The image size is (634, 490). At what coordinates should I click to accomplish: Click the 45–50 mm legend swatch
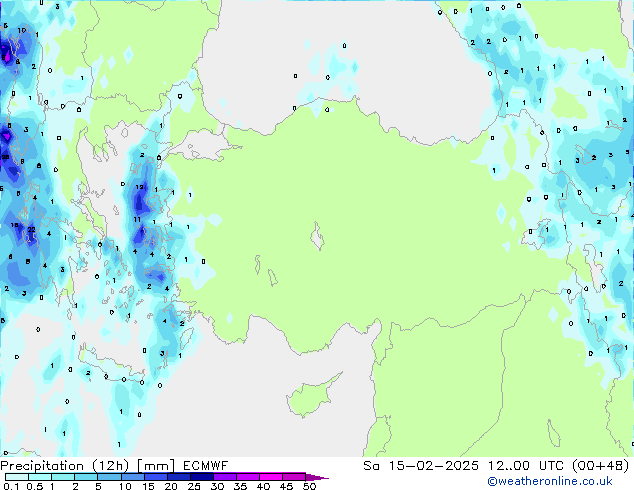coord(294,477)
